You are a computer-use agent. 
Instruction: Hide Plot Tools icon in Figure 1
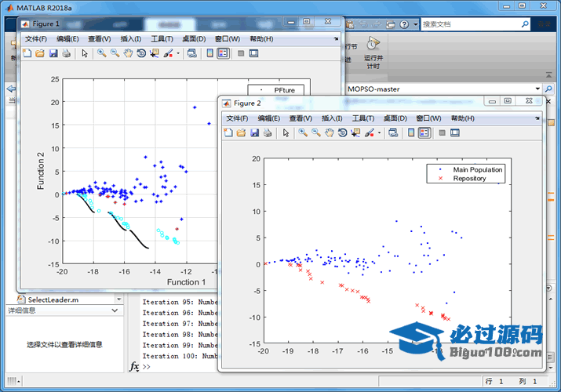coord(241,53)
